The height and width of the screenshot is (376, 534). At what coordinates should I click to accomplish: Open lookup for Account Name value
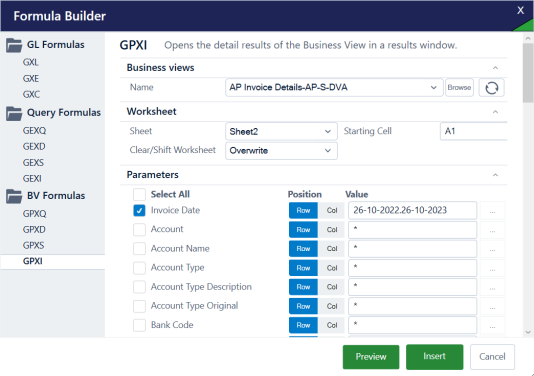pyautogui.click(x=492, y=249)
